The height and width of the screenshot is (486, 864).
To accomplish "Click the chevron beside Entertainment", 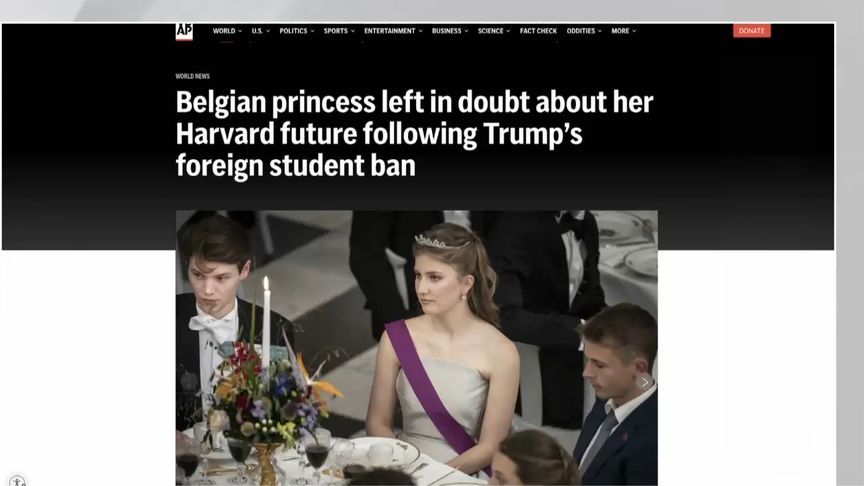I will click(x=420, y=31).
